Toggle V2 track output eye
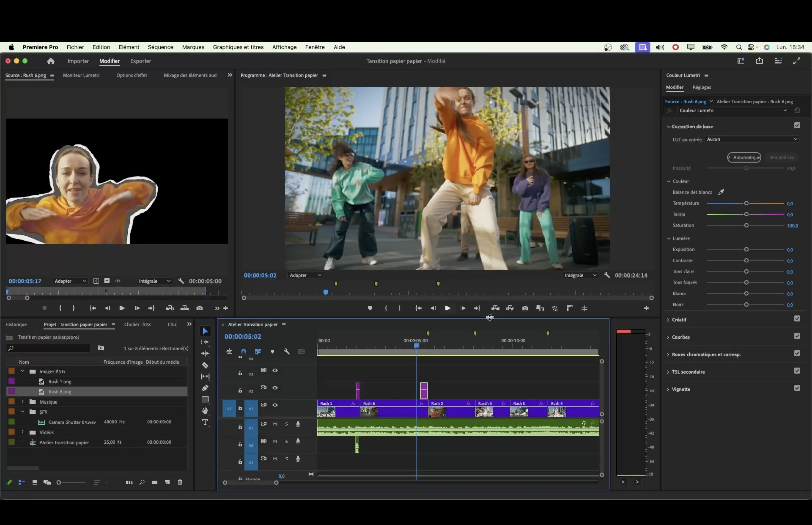 point(275,388)
